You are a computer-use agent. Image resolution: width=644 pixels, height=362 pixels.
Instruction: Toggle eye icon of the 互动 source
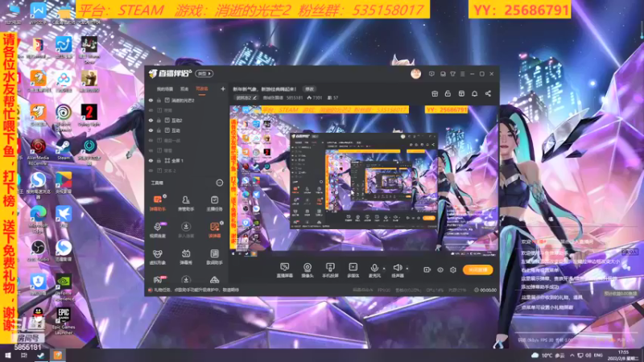151,130
